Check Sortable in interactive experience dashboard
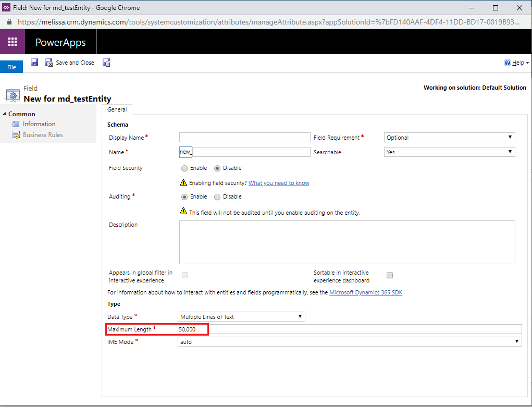Image resolution: width=532 pixels, height=407 pixels. pyautogui.click(x=390, y=275)
